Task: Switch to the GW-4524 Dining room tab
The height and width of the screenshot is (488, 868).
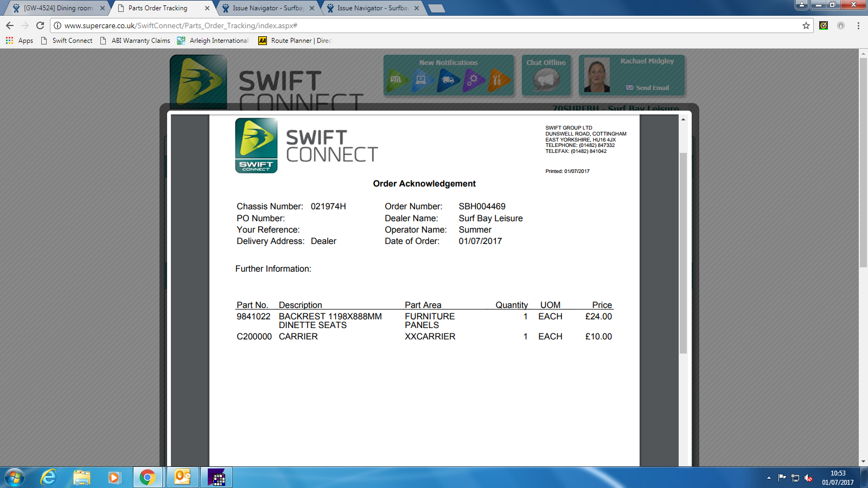Action: point(58,8)
